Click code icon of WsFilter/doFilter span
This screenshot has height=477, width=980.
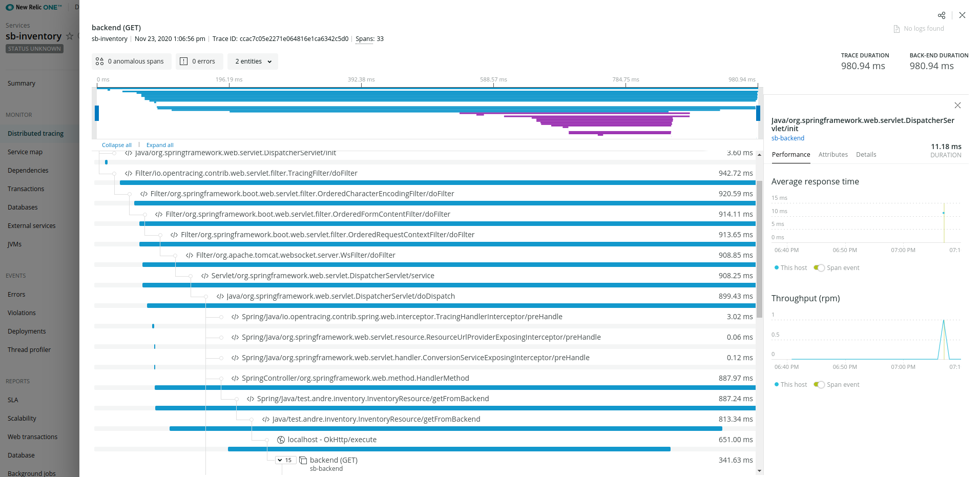pyautogui.click(x=190, y=256)
